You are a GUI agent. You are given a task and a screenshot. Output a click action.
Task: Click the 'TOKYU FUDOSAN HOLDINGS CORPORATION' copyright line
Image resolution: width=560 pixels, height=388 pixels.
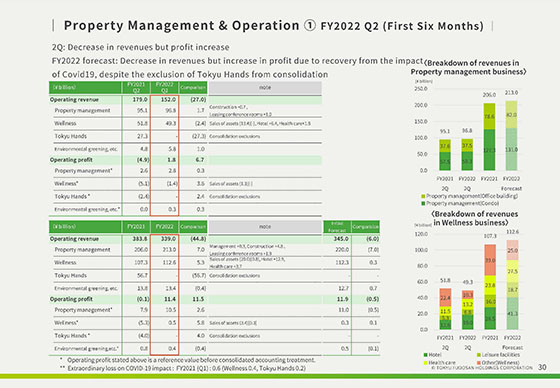point(481,367)
